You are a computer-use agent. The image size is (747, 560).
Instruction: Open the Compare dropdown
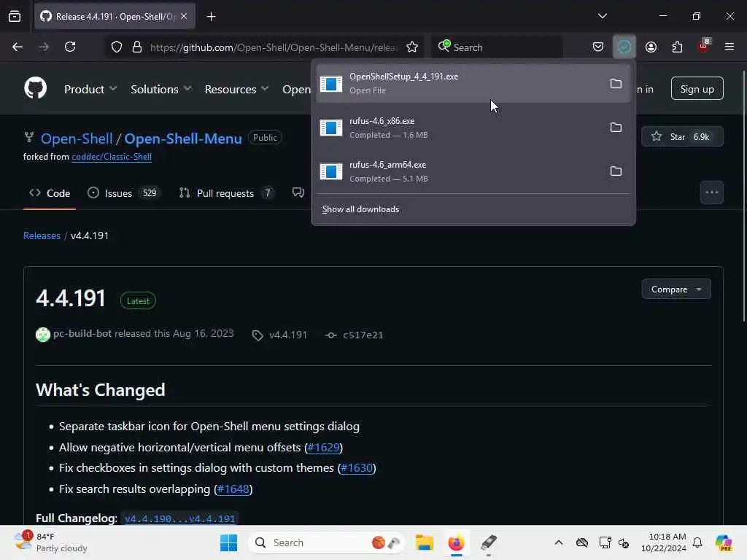pyautogui.click(x=676, y=289)
